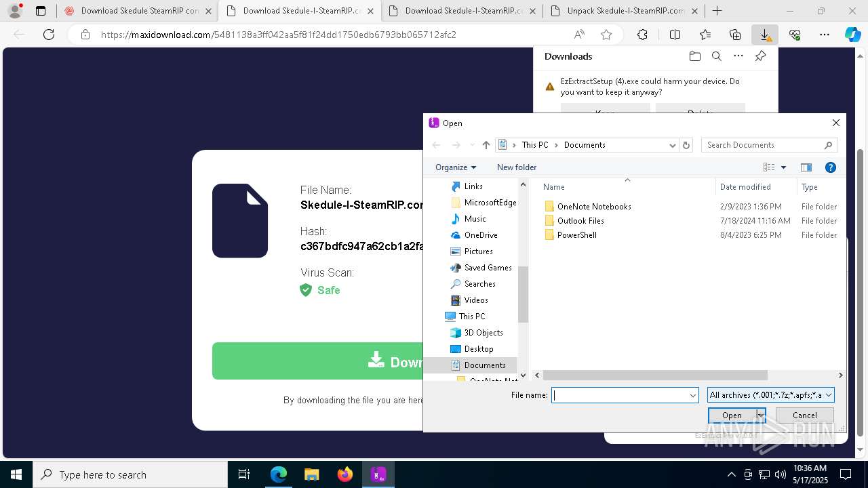Select This PC in navigation tree
This screenshot has width=868, height=488.
click(471, 317)
